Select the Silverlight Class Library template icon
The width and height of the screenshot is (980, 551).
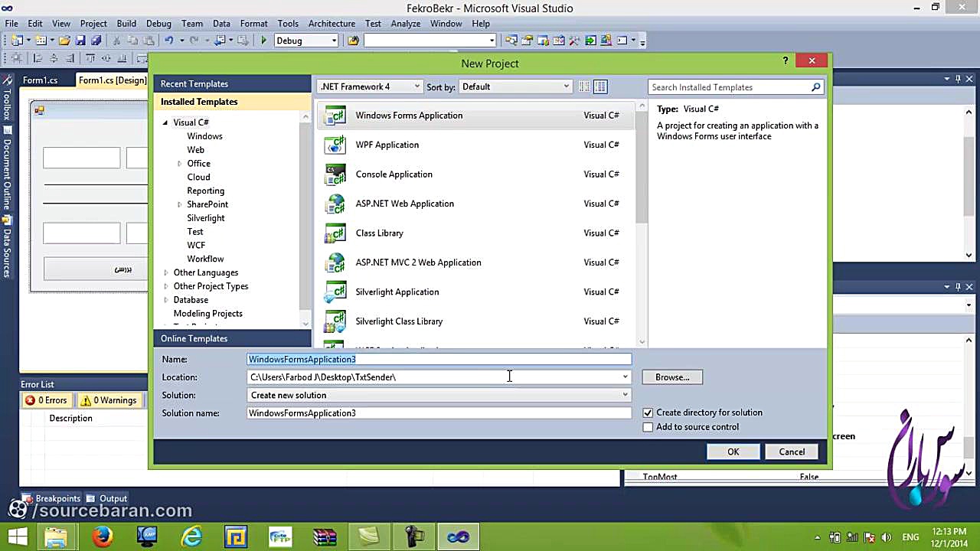(335, 321)
